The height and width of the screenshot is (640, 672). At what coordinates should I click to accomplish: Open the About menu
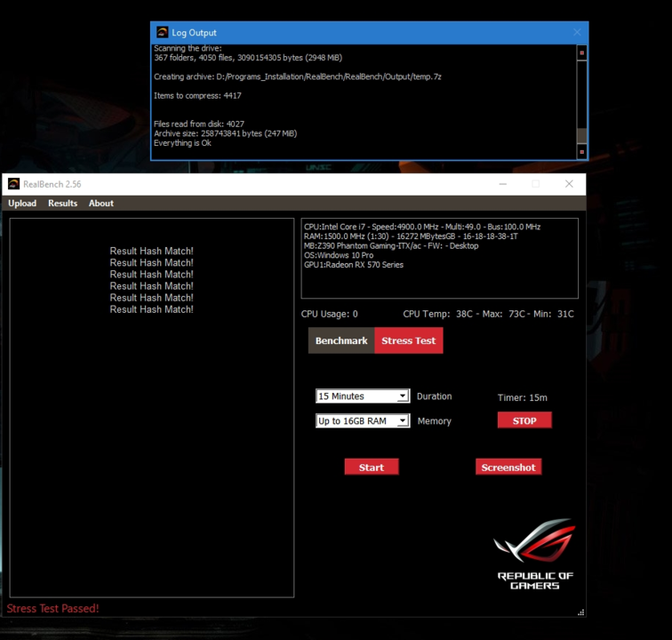click(101, 204)
